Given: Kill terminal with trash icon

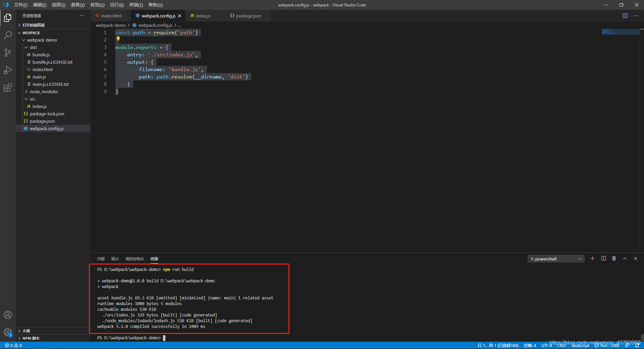Looking at the screenshot, I should pos(614,258).
